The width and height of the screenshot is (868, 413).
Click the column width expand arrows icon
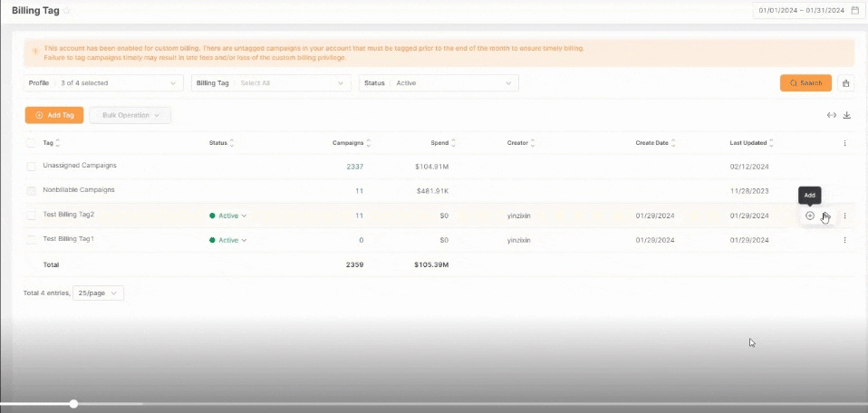(831, 115)
